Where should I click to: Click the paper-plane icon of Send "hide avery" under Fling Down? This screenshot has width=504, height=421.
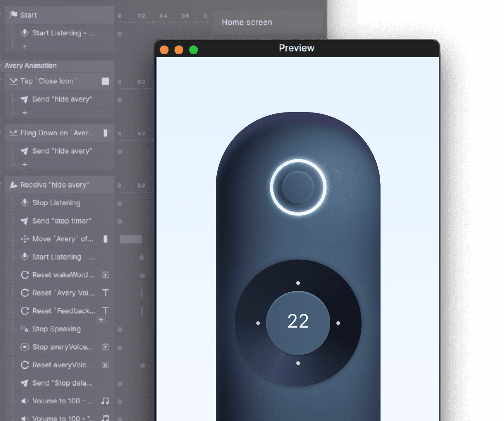tap(24, 151)
